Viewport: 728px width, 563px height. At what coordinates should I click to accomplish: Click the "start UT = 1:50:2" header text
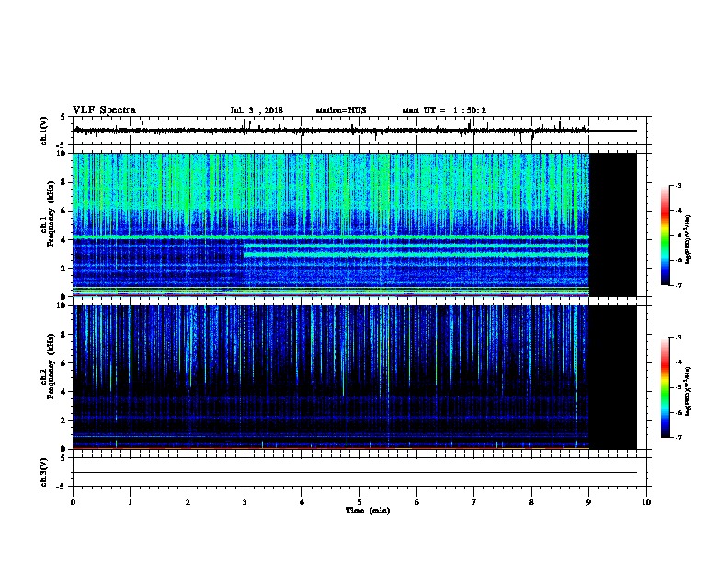point(444,110)
